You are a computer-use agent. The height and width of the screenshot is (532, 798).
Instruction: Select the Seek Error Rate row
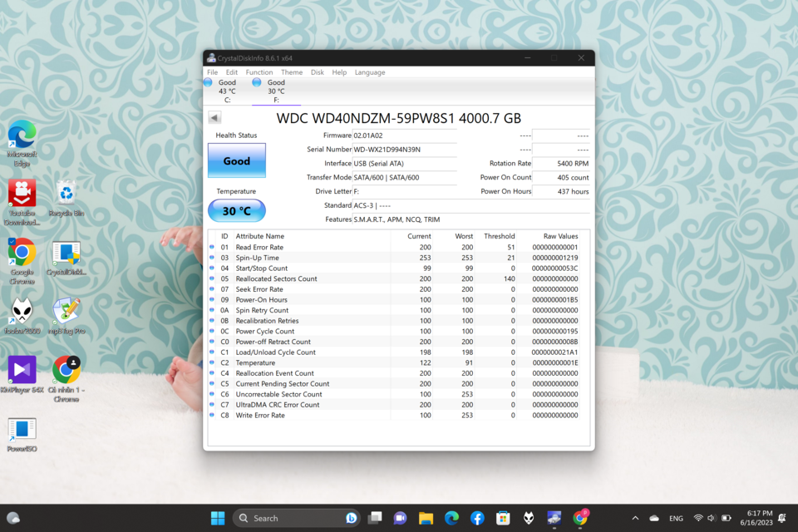tap(395, 289)
